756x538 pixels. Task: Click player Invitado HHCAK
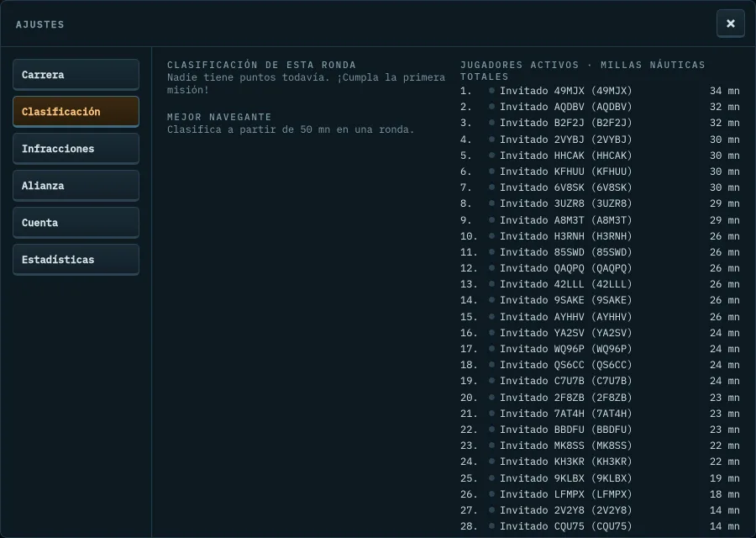[600, 156]
